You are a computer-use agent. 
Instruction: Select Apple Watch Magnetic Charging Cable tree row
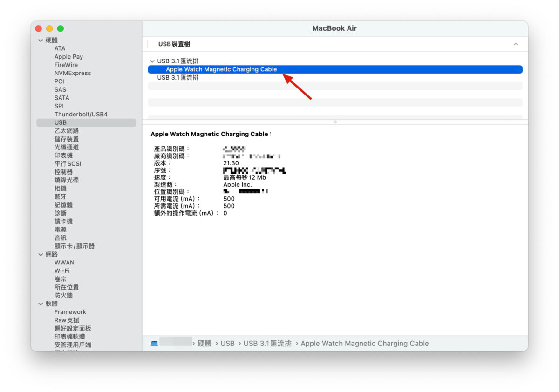(x=335, y=69)
